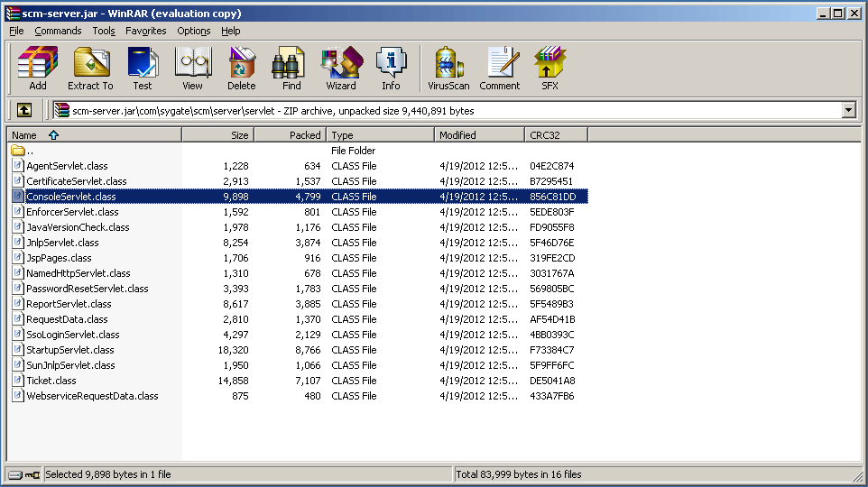
Task: Open the Commands menu
Action: pyautogui.click(x=58, y=31)
